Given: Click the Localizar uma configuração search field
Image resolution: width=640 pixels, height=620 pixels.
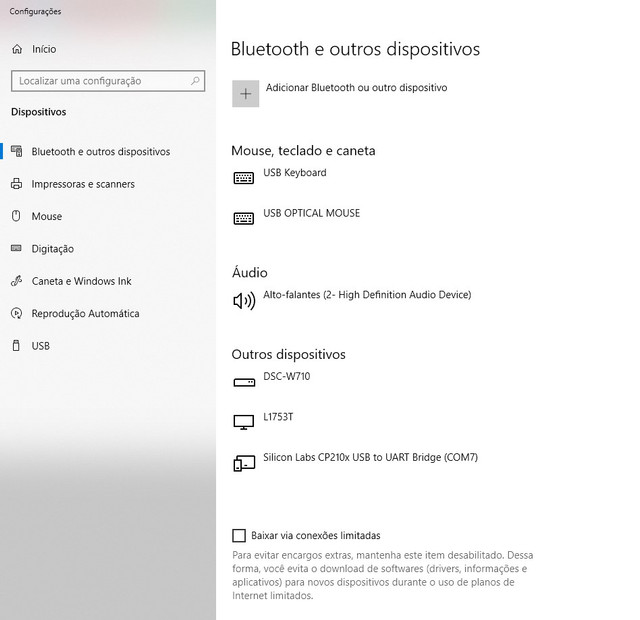Looking at the screenshot, I should (98, 81).
